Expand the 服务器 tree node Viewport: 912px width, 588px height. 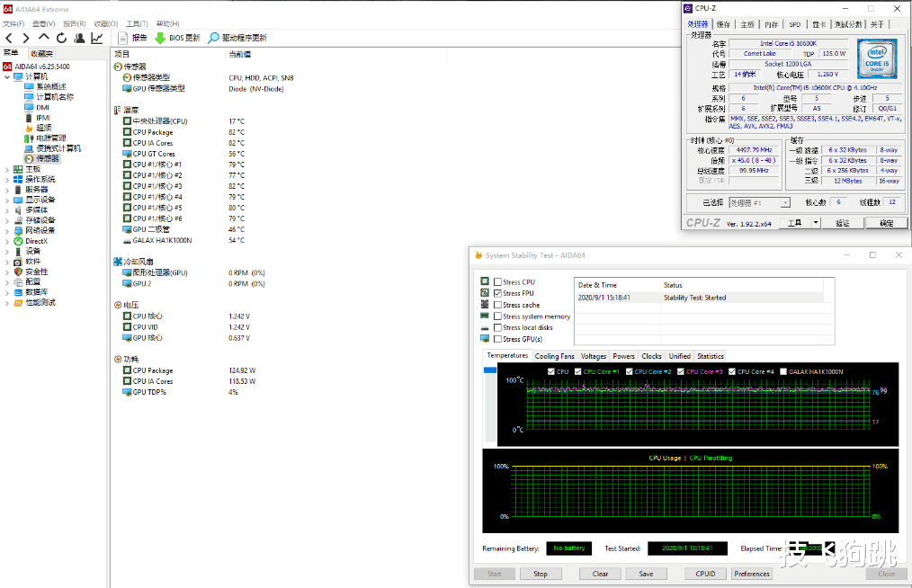[7, 190]
